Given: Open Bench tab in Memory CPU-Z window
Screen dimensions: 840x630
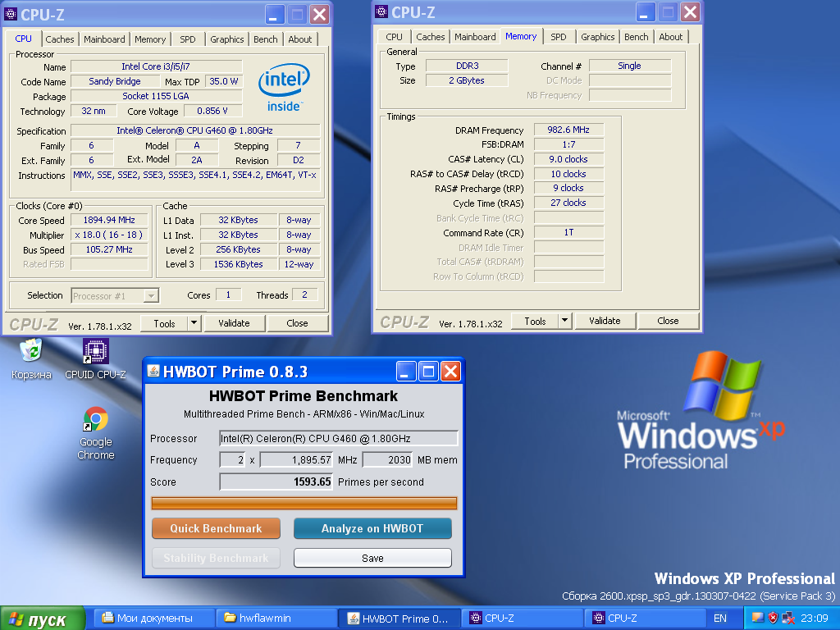Looking at the screenshot, I should (636, 37).
